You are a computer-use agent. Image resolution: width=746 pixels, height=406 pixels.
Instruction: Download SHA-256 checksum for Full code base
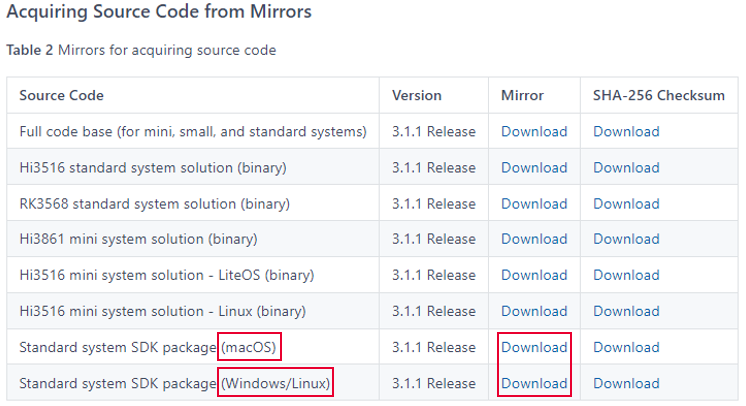[626, 131]
